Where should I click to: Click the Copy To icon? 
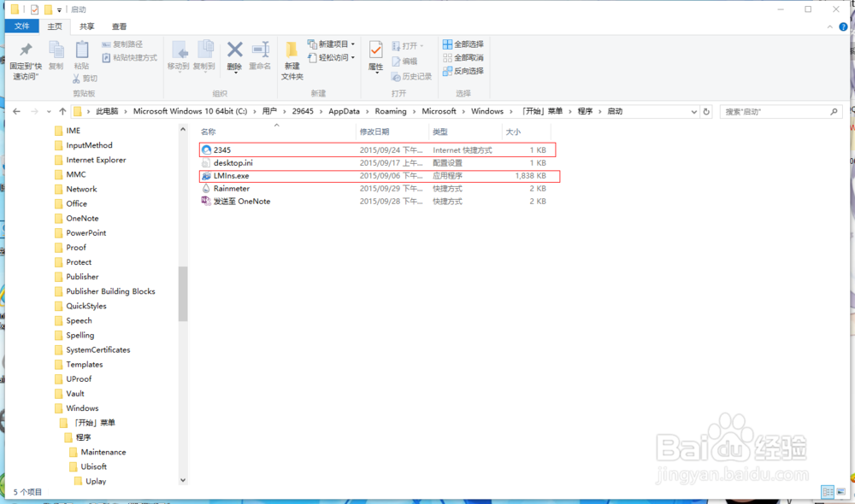point(204,50)
